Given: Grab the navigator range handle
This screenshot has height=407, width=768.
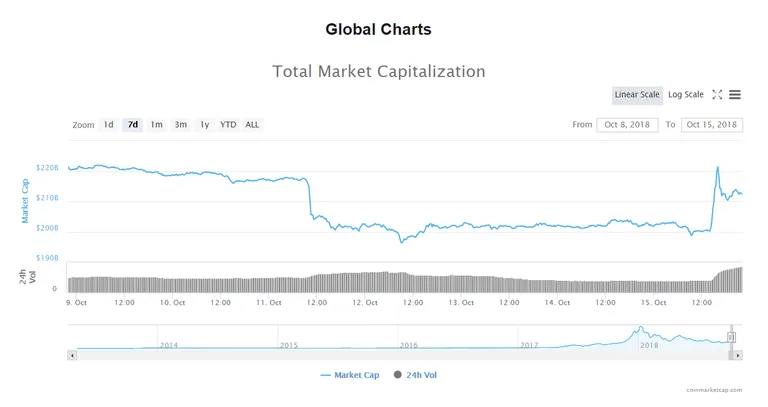Looking at the screenshot, I should click(731, 337).
